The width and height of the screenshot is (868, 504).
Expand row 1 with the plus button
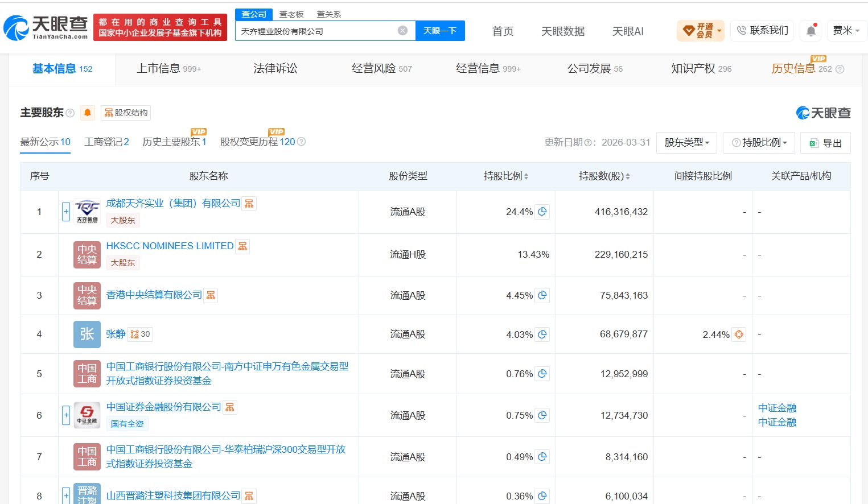(x=66, y=212)
